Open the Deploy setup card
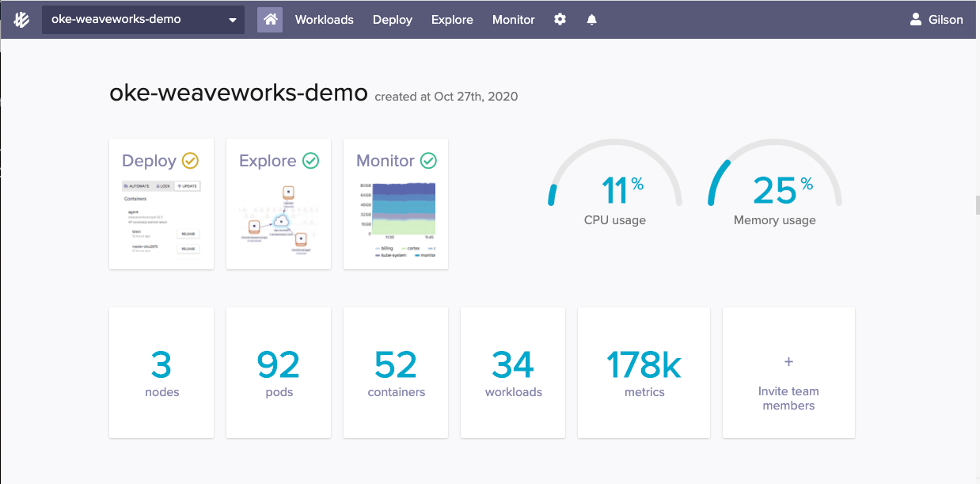980x484 pixels. 161,204
